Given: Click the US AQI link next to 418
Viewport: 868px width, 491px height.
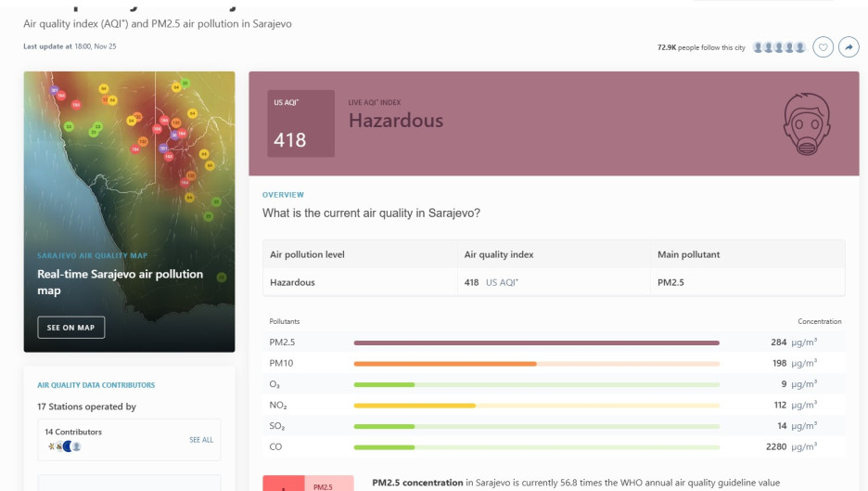Looking at the screenshot, I should point(502,282).
